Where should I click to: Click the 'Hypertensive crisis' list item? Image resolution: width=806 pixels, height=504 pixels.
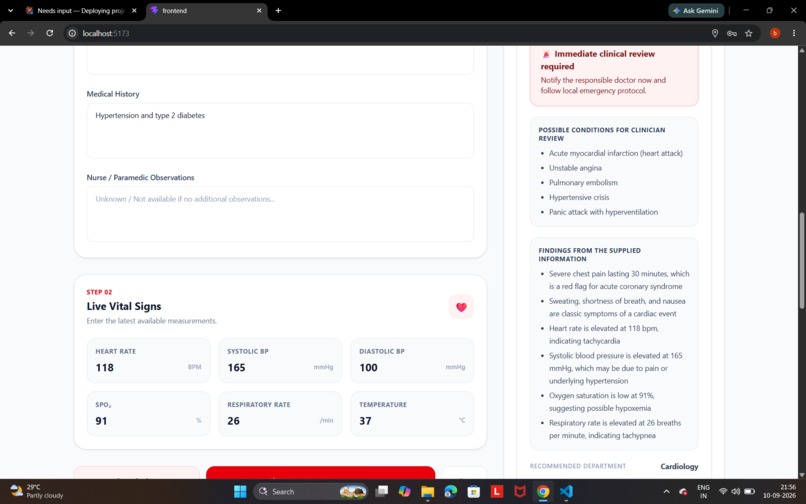[579, 197]
